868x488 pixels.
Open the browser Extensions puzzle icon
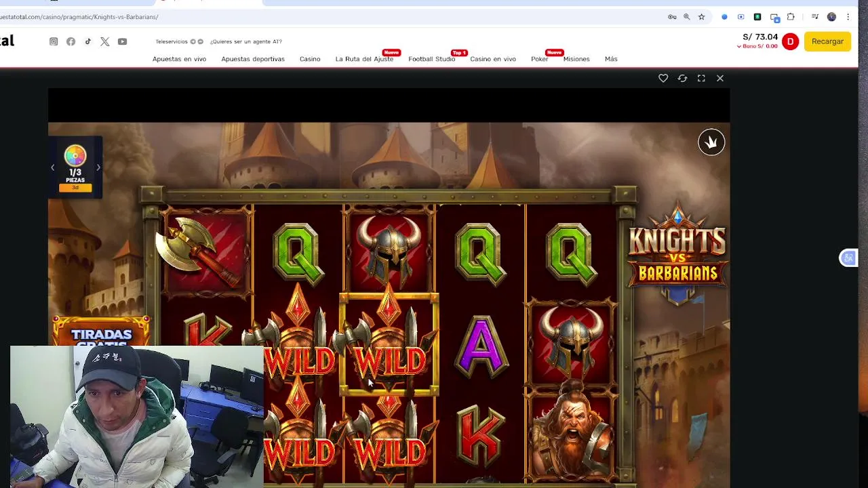pyautogui.click(x=791, y=17)
